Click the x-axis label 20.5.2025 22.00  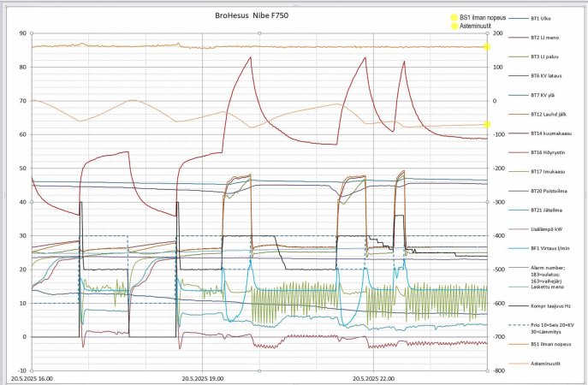pyautogui.click(x=373, y=379)
